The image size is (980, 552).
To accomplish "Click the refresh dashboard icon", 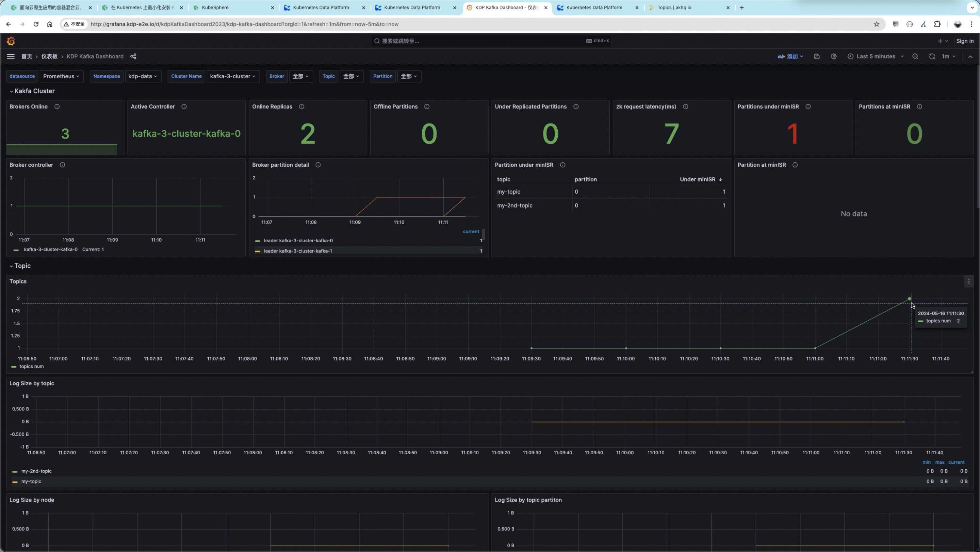I will 932,56.
